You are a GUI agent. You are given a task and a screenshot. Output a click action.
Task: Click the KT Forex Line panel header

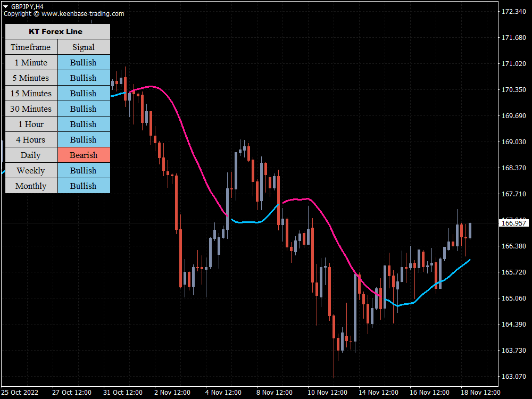coord(57,31)
